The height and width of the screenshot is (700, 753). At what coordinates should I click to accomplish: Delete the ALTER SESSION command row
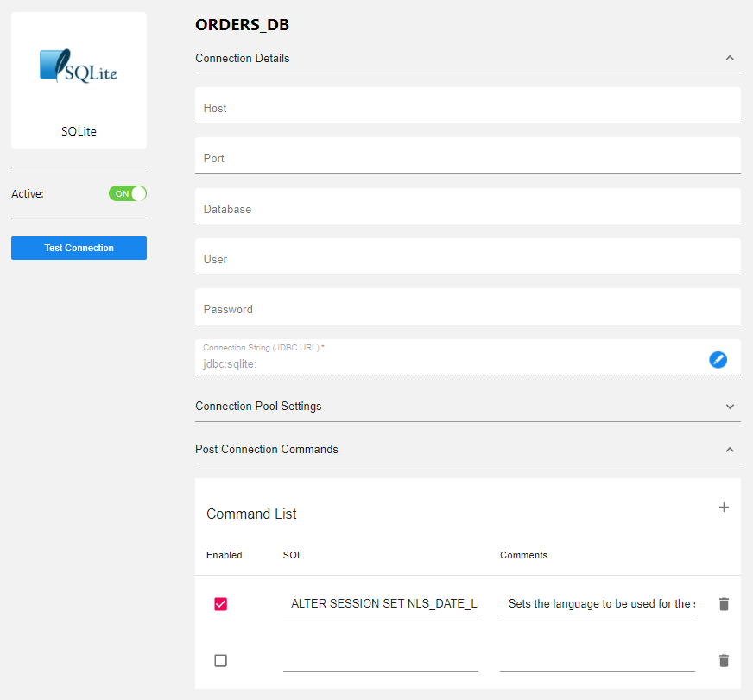coord(724,604)
